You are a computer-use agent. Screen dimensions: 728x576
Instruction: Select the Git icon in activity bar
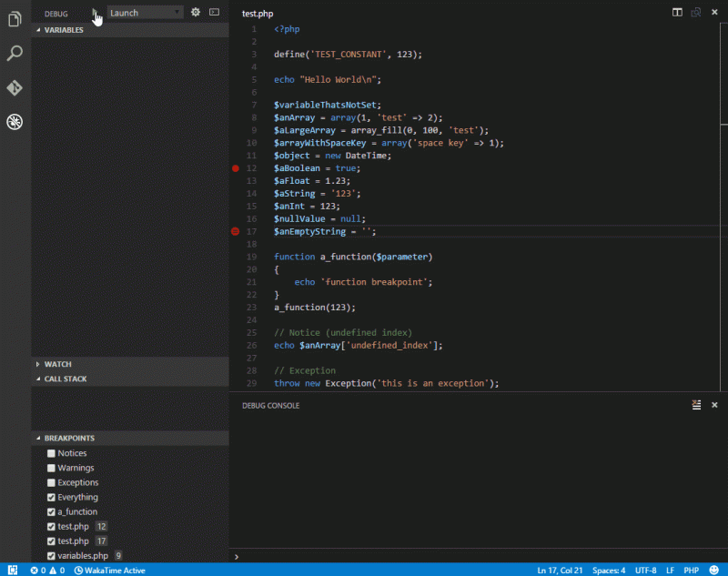(x=14, y=87)
